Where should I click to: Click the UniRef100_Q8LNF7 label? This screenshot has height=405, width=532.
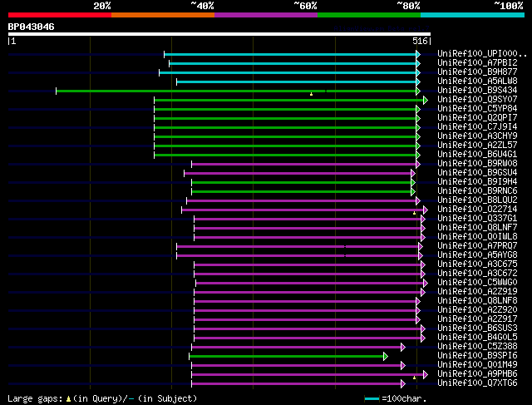[477, 228]
